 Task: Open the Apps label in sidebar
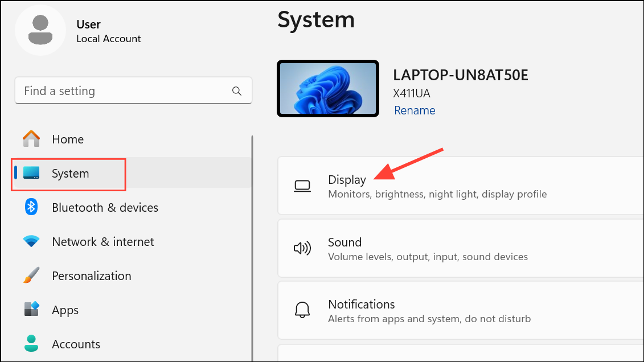[x=65, y=310]
